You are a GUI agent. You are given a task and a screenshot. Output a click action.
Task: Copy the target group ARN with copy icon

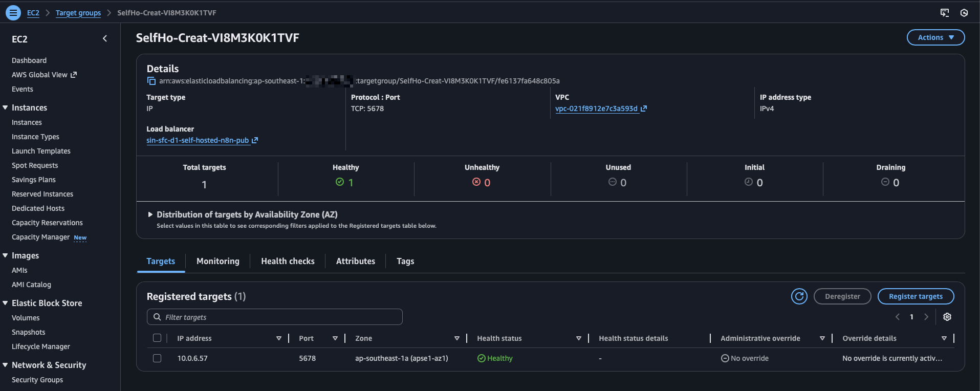(151, 81)
